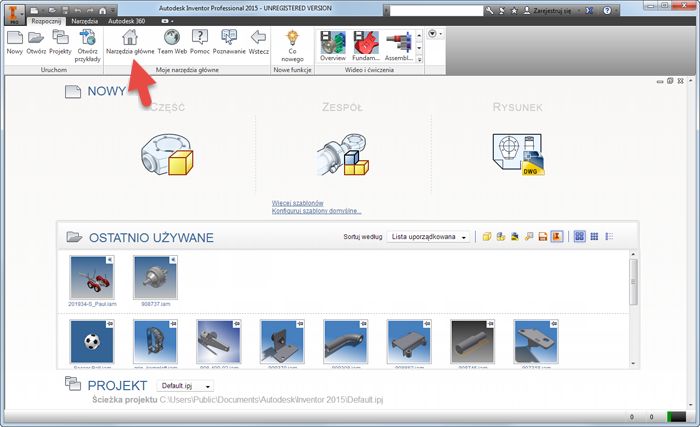The image size is (700, 427).
Task: Click Nowy in the Uruchom ribbon panel
Action: [15, 43]
